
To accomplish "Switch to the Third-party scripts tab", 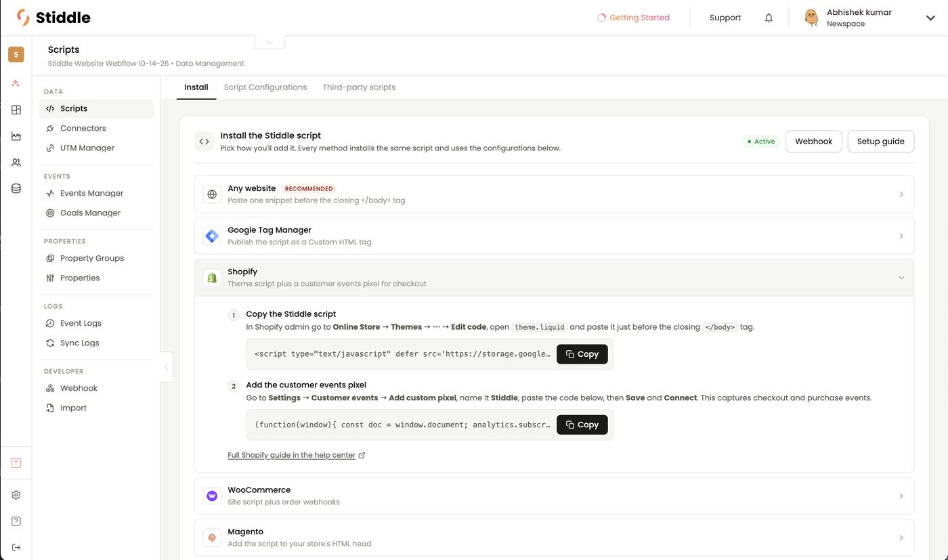I will pyautogui.click(x=359, y=87).
